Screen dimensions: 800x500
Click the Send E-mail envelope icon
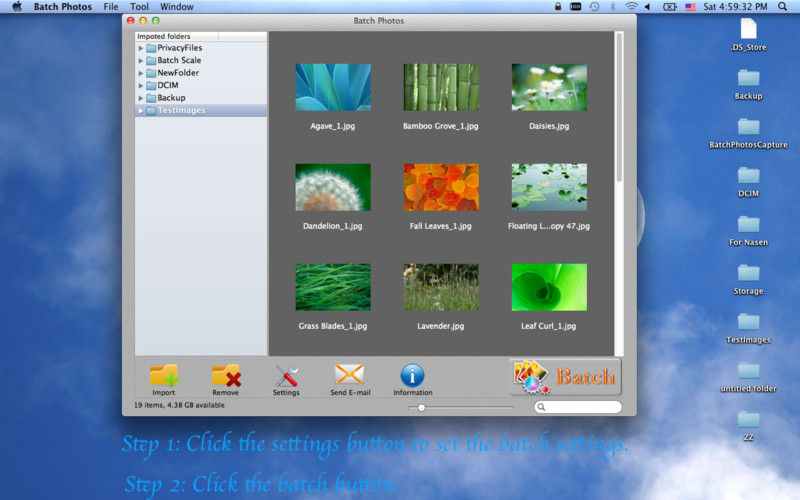point(349,375)
